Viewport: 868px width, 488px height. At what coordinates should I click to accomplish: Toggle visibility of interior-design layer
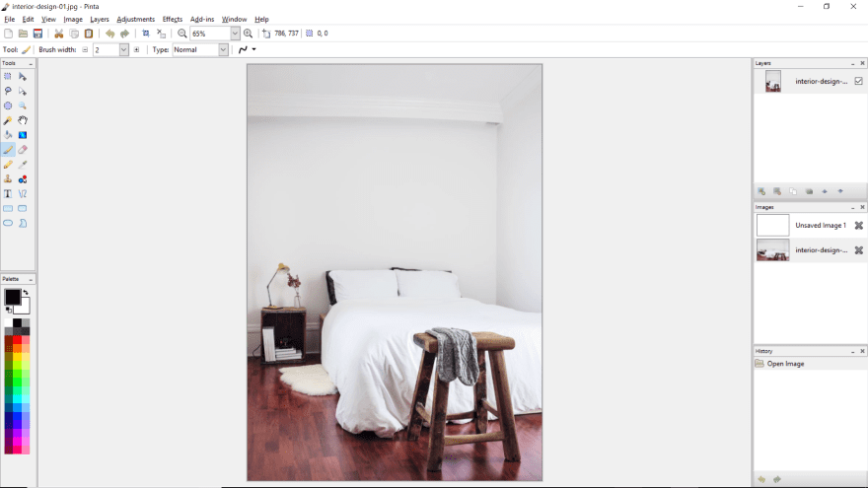point(858,81)
